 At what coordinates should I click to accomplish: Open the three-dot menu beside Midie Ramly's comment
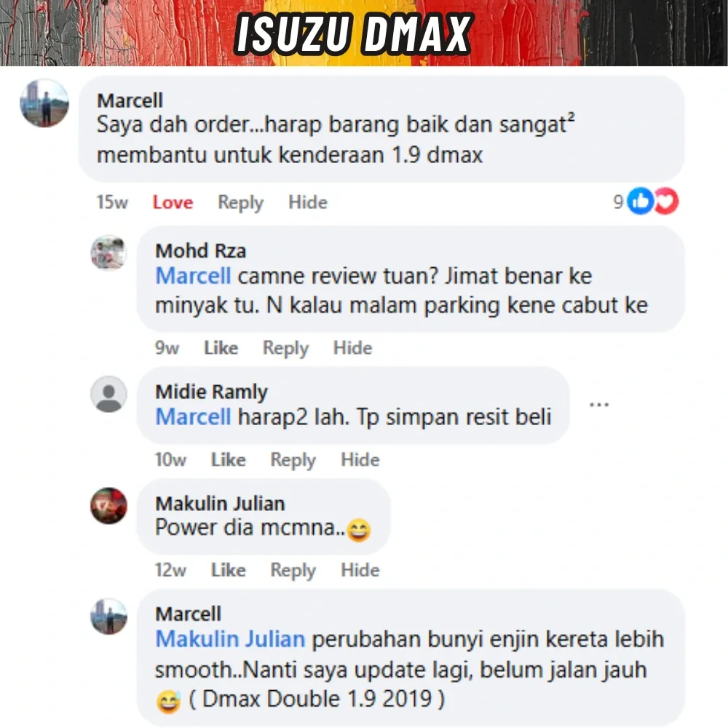tap(599, 405)
